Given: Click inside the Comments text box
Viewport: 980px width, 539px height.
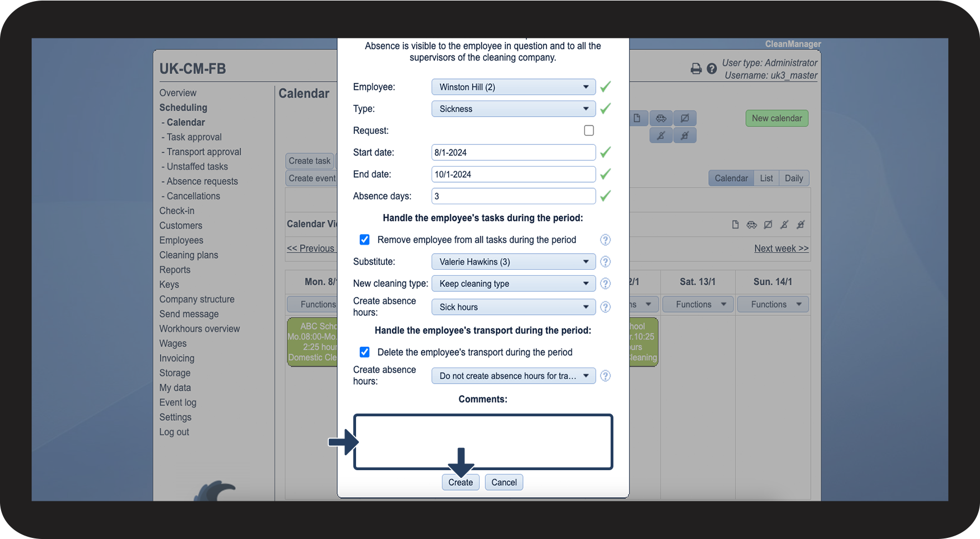Looking at the screenshot, I should coord(483,442).
